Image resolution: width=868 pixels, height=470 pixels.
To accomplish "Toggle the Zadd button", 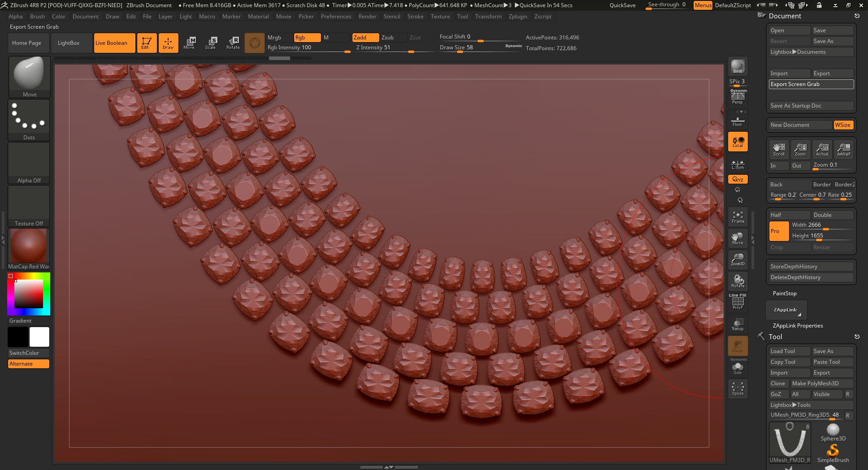I will [365, 38].
